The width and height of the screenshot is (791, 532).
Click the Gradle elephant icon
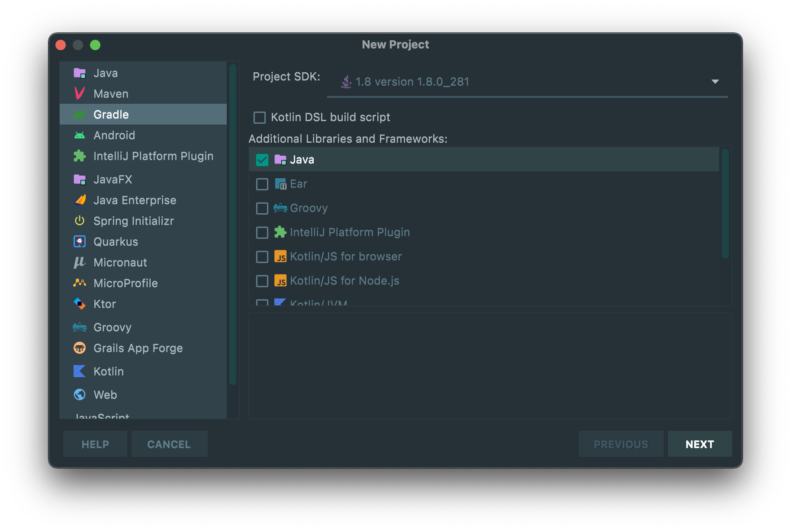click(80, 114)
